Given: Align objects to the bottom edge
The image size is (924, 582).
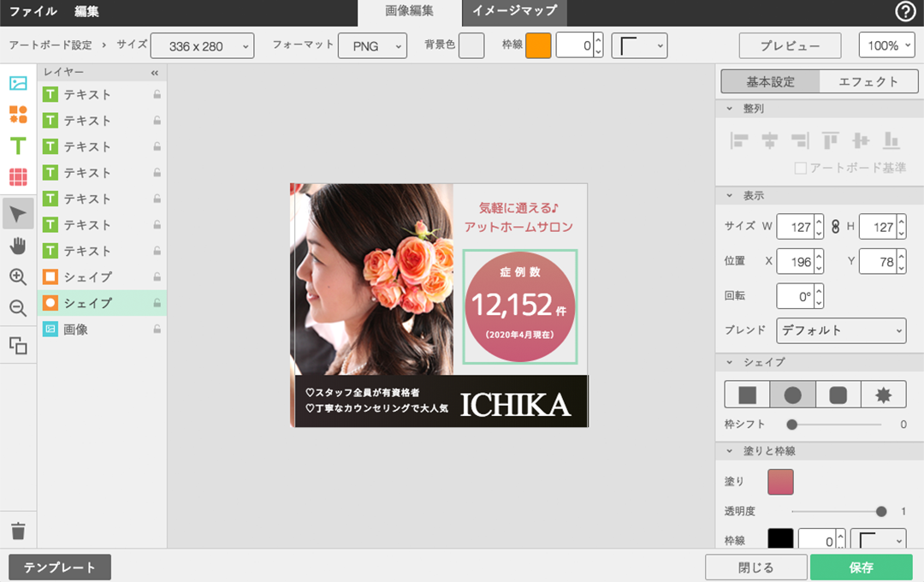Looking at the screenshot, I should [891, 140].
